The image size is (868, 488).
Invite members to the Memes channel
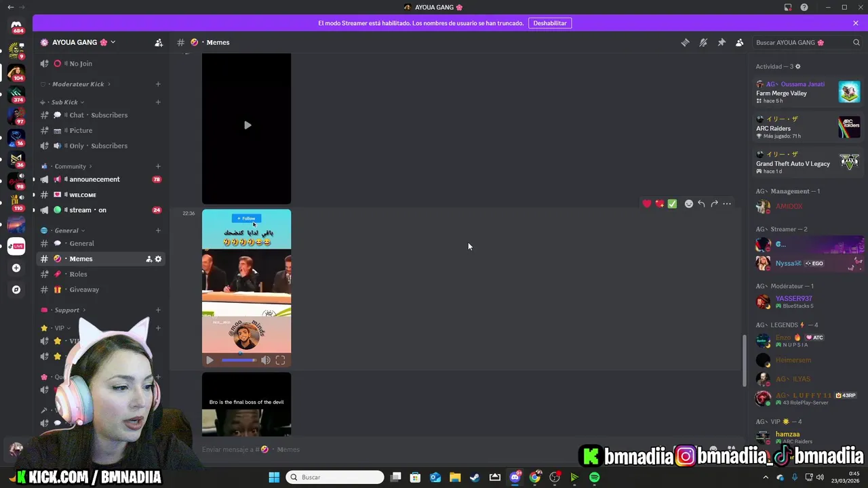pos(149,259)
